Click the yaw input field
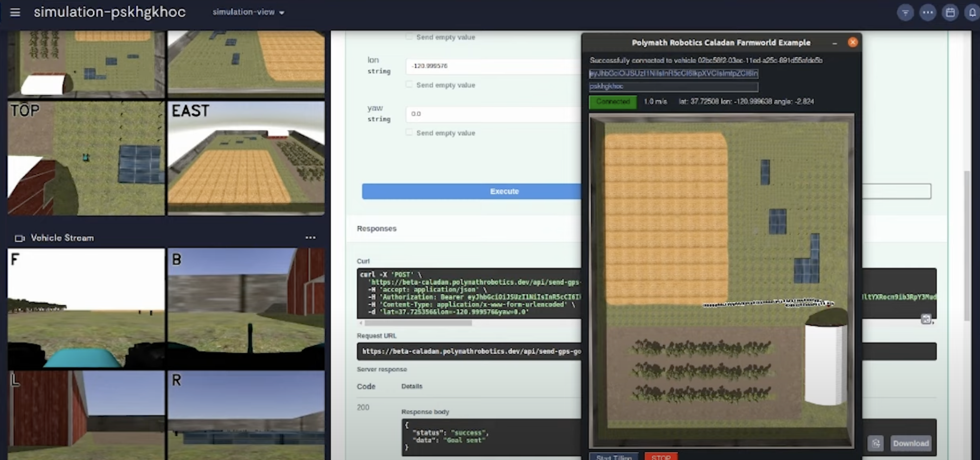 [493, 114]
